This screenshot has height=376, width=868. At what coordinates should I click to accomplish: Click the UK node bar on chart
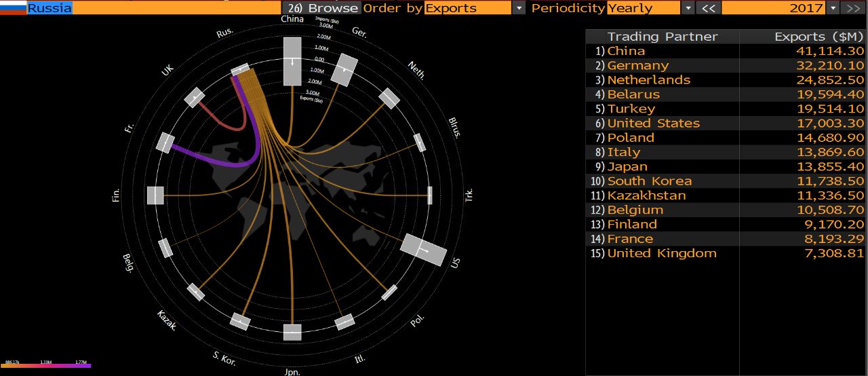[195, 98]
